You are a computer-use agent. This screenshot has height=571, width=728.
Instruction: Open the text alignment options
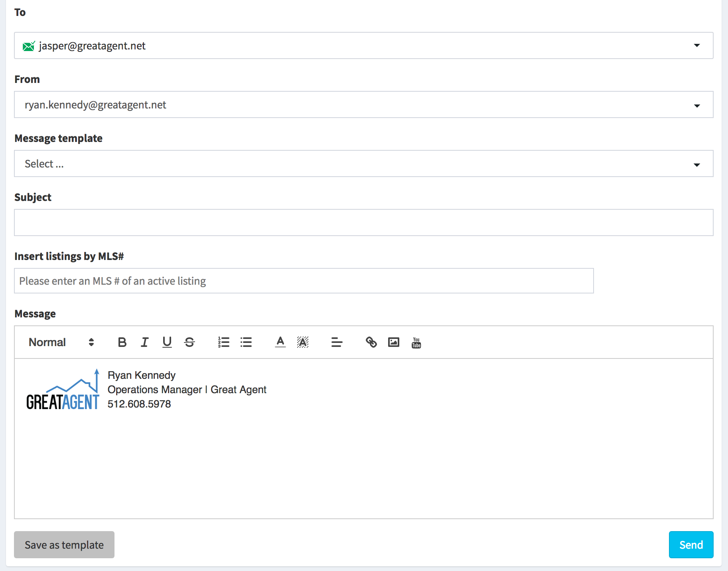tap(337, 342)
